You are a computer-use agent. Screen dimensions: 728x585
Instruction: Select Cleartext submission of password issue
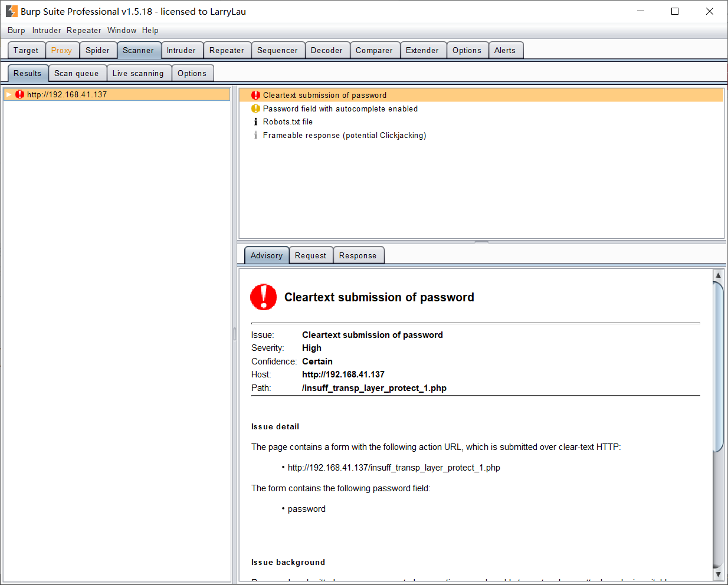(x=481, y=95)
